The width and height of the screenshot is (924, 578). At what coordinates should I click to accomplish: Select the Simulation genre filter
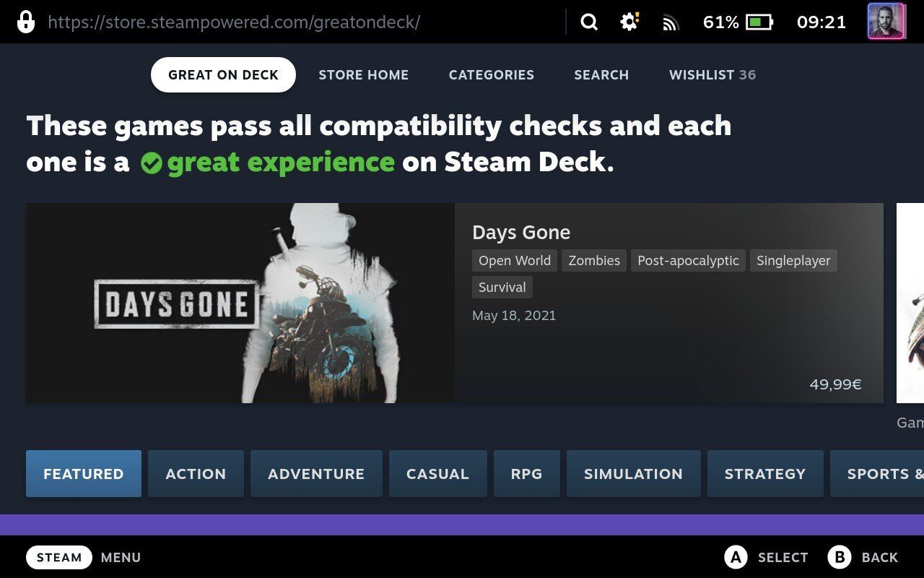point(633,474)
